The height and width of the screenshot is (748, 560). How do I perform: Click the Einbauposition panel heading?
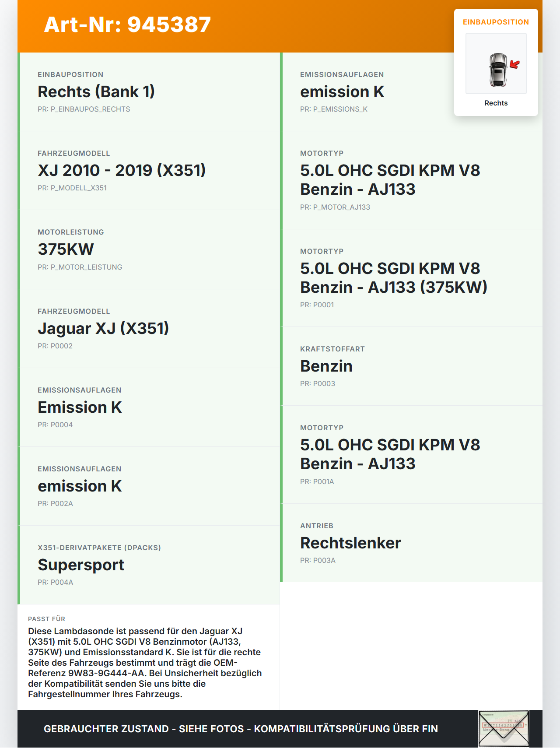click(x=496, y=22)
